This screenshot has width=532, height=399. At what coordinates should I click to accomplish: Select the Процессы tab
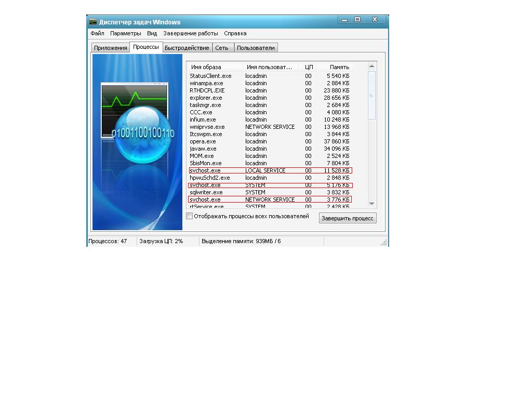[x=146, y=47]
